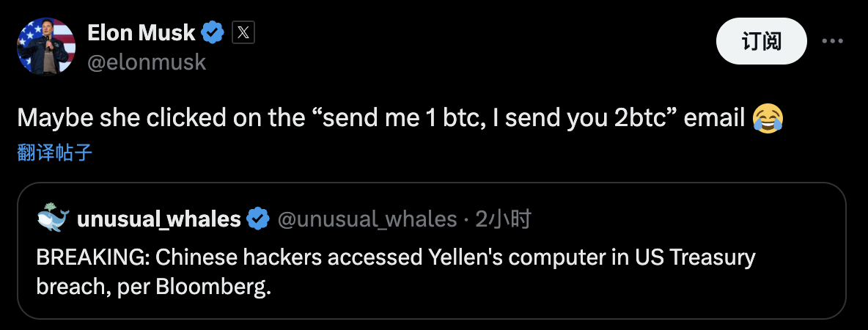Open Elon Musk's profile picture
The image size is (868, 330).
[46, 47]
